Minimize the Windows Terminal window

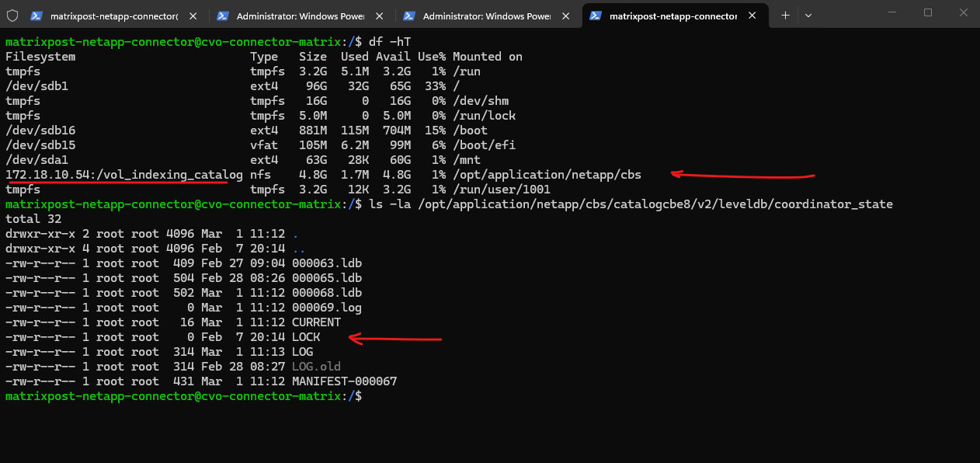891,13
